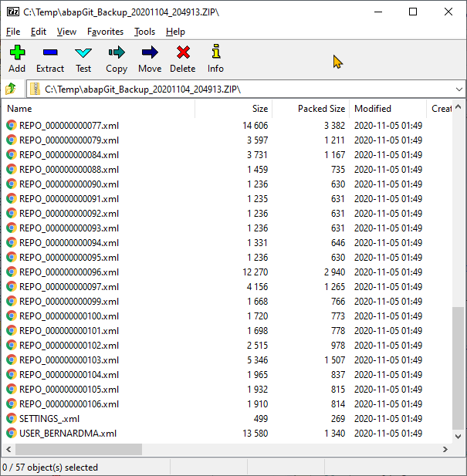Click the red Delete icon

183,52
